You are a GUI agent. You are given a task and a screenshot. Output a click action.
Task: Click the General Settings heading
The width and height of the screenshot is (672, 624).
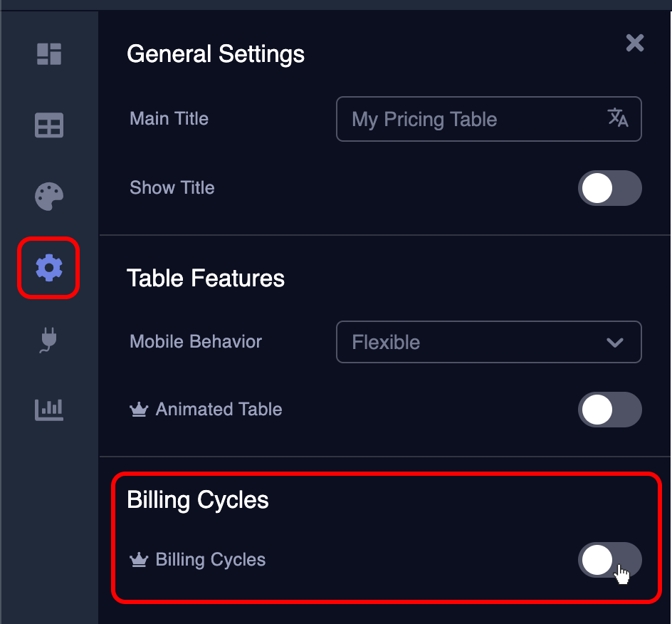tap(216, 54)
